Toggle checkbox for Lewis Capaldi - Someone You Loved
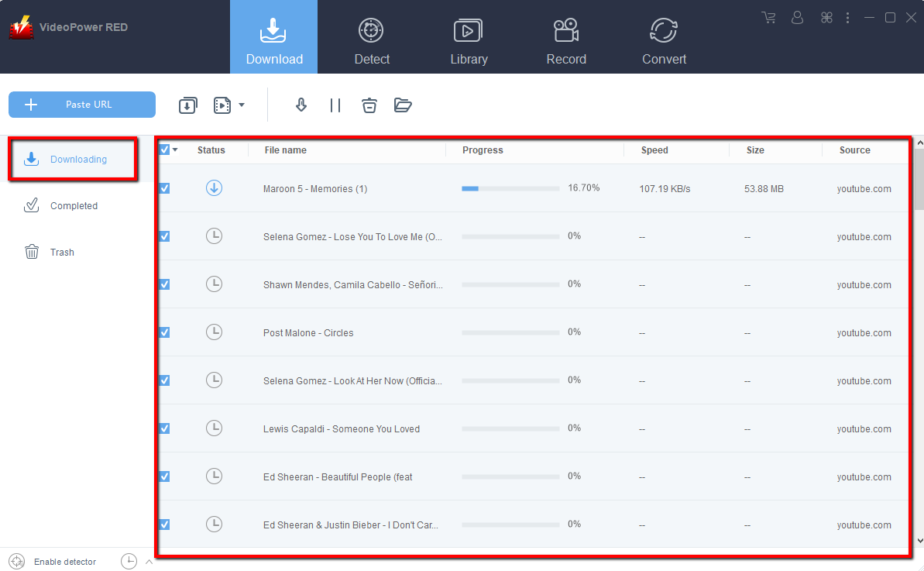Image resolution: width=924 pixels, height=571 pixels. pyautogui.click(x=164, y=428)
